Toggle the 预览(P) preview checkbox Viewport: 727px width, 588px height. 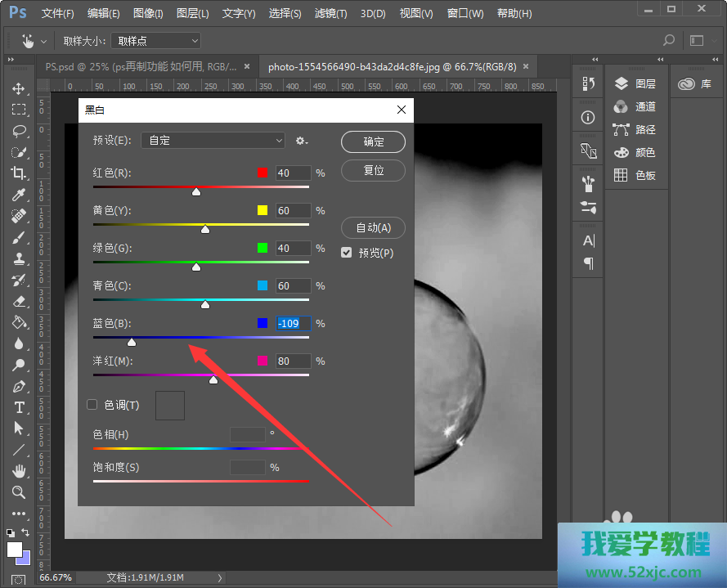(x=347, y=253)
